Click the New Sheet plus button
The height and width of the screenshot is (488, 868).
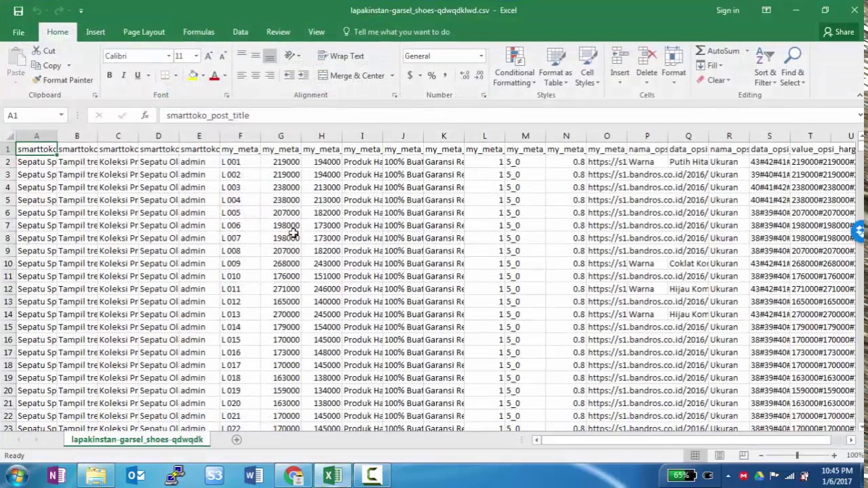[x=236, y=439]
